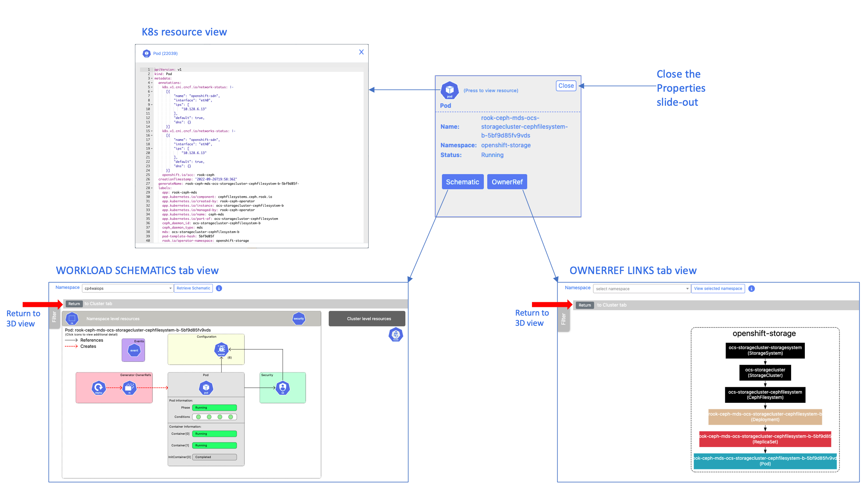Image resolution: width=868 pixels, height=490 pixels.
Task: Click the security icon in namespace header
Action: tap(299, 319)
